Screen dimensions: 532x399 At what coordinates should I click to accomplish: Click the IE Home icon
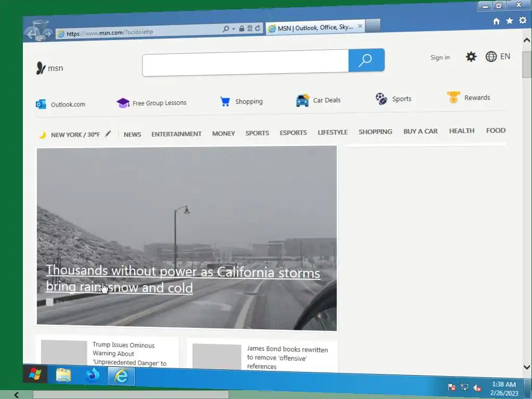click(496, 21)
